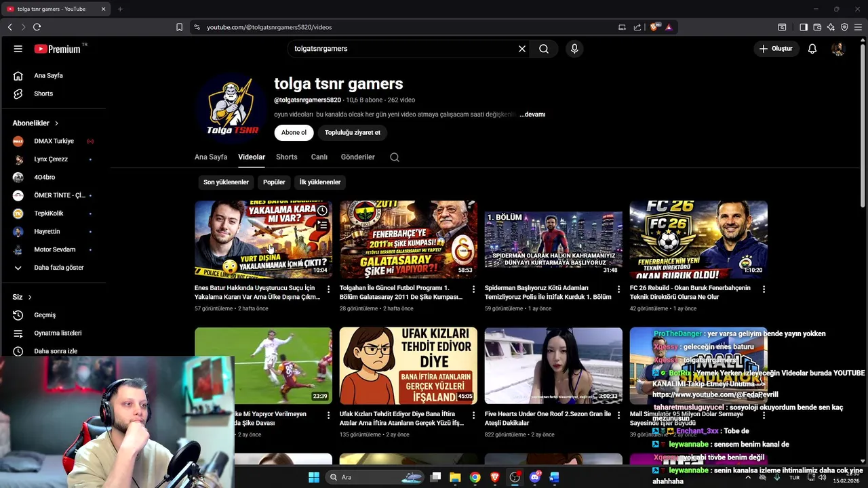Image resolution: width=868 pixels, height=488 pixels.
Task: Select the Popüler filter chip
Action: coord(274,182)
